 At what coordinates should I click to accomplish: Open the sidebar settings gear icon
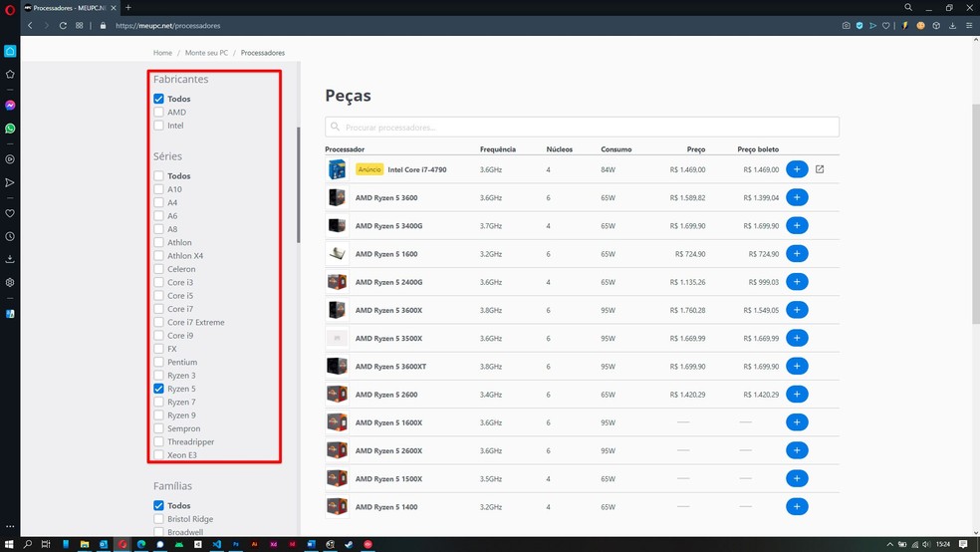coord(10,282)
